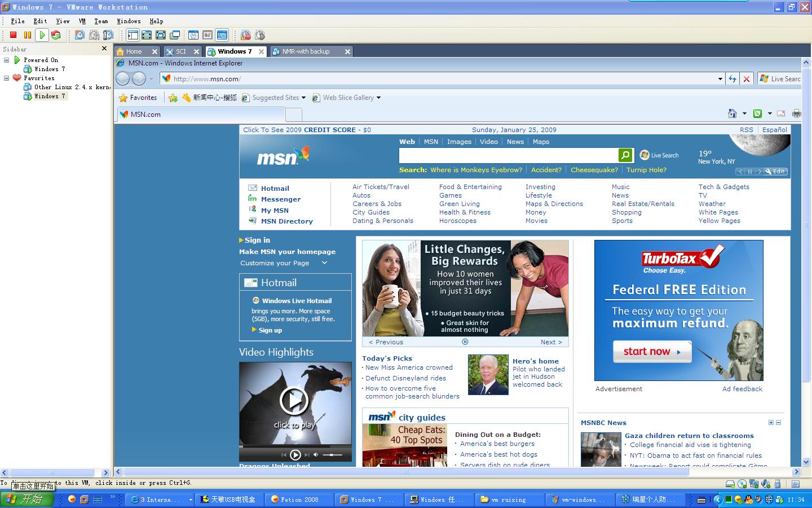
Task: Click the green Power On toolbar button
Action: (x=42, y=35)
